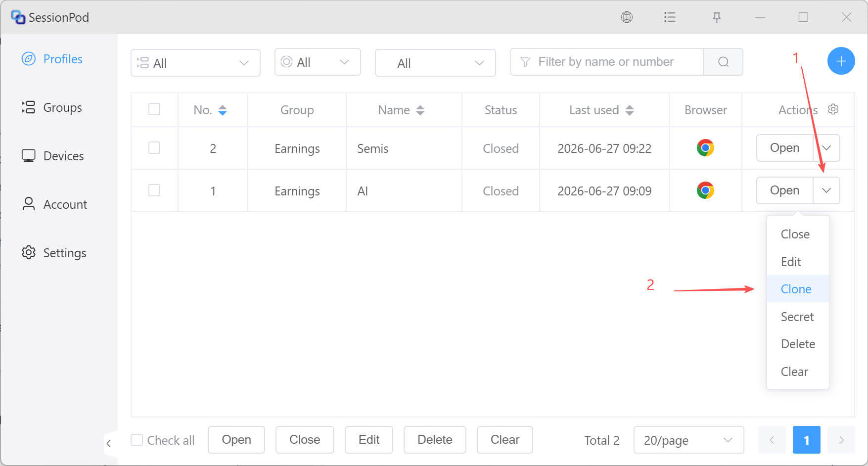
Task: Tick the checkbox for the Semis row
Action: 154,148
